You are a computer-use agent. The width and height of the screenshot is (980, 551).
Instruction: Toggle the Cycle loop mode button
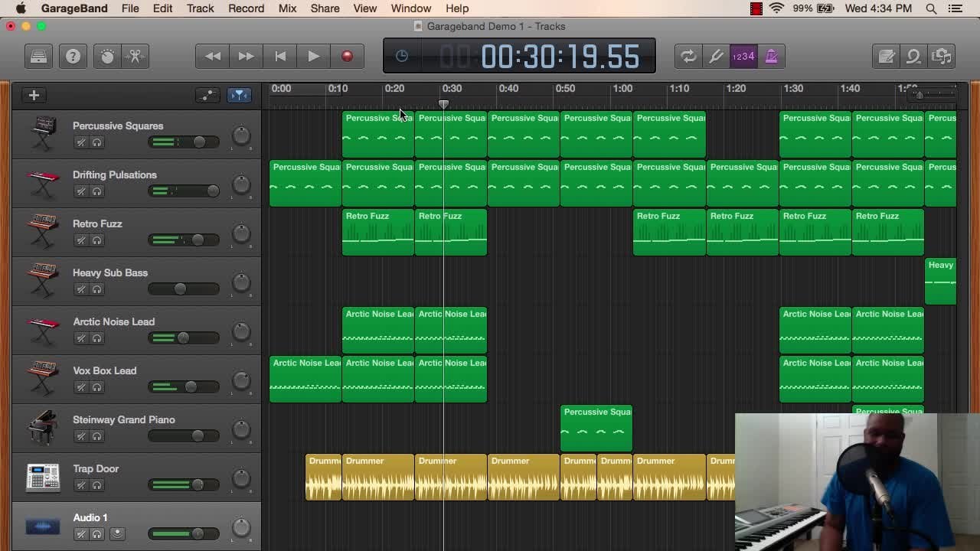[688, 57]
